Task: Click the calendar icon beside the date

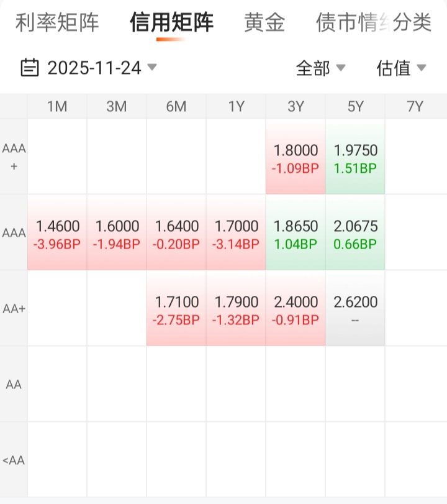Action: 30,67
